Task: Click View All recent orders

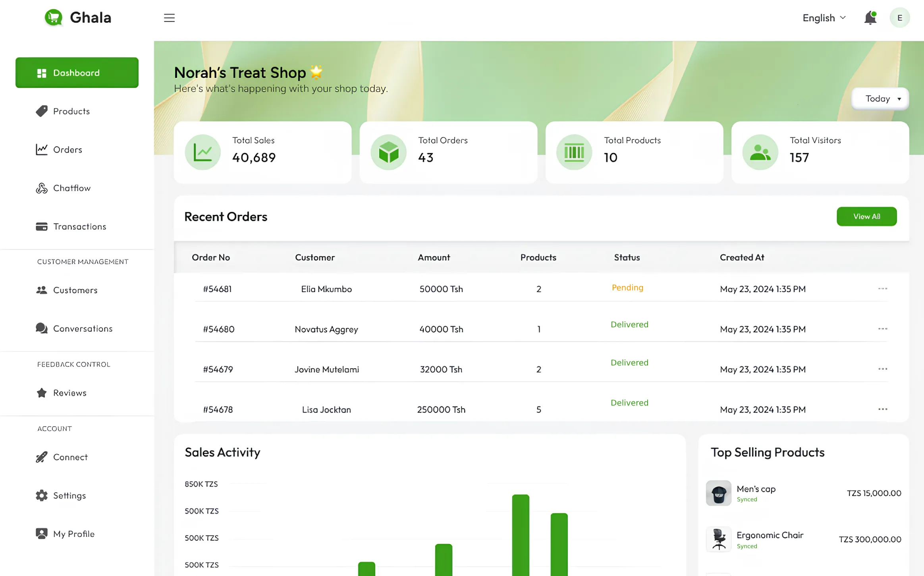Action: pyautogui.click(x=866, y=216)
